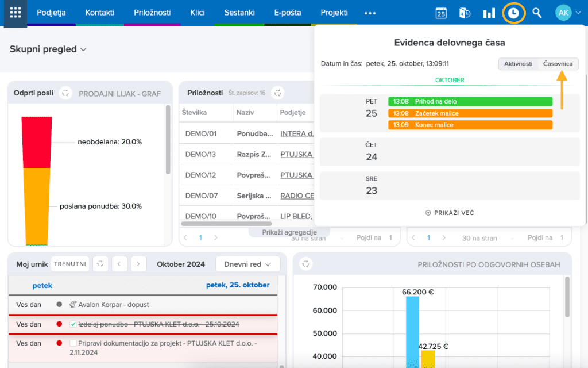Expand the Skupni pregled dropdown

click(48, 49)
